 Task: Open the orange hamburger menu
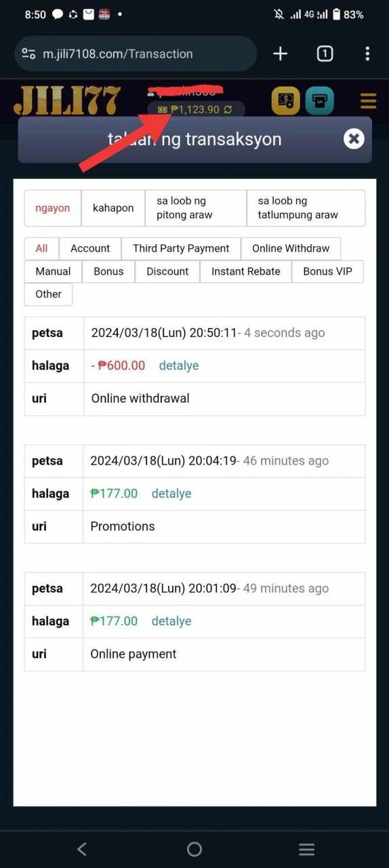(x=368, y=102)
